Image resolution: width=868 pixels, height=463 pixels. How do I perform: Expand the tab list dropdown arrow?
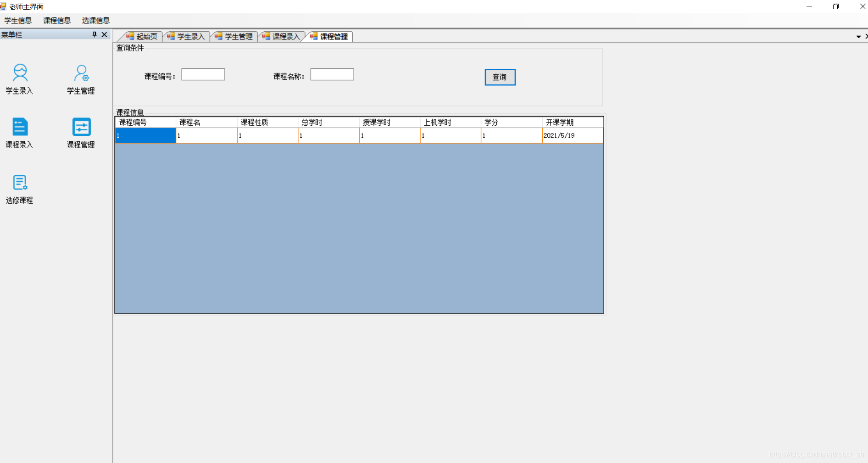click(858, 36)
